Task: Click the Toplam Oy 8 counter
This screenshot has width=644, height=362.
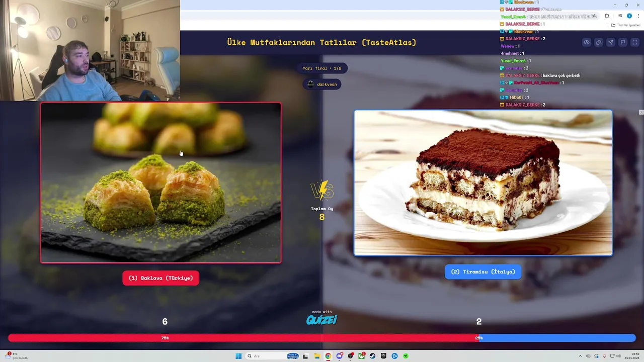Action: click(x=322, y=213)
